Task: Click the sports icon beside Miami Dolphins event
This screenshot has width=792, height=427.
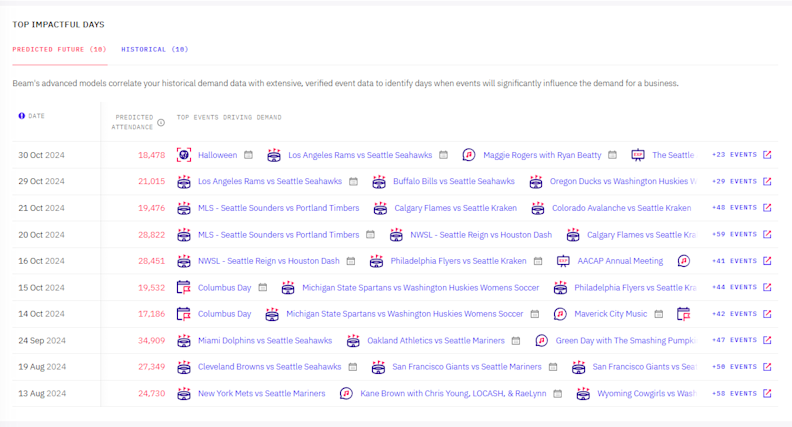Action: point(184,341)
